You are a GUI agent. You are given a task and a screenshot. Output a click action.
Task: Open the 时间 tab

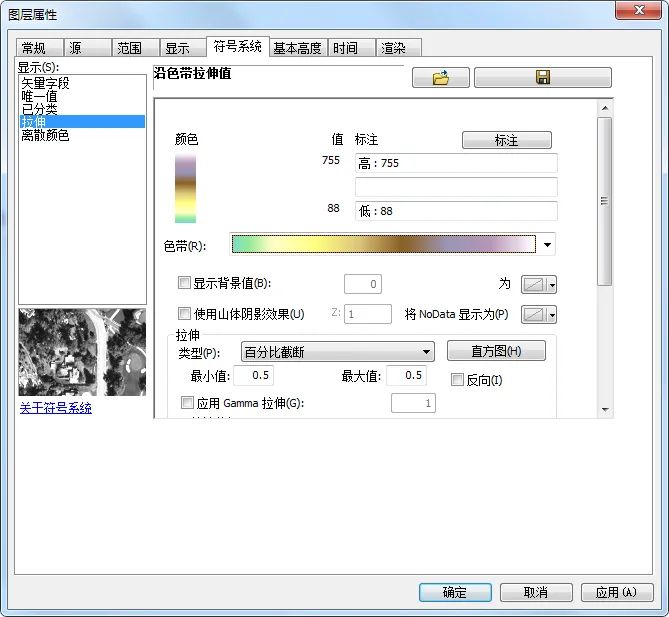click(352, 48)
